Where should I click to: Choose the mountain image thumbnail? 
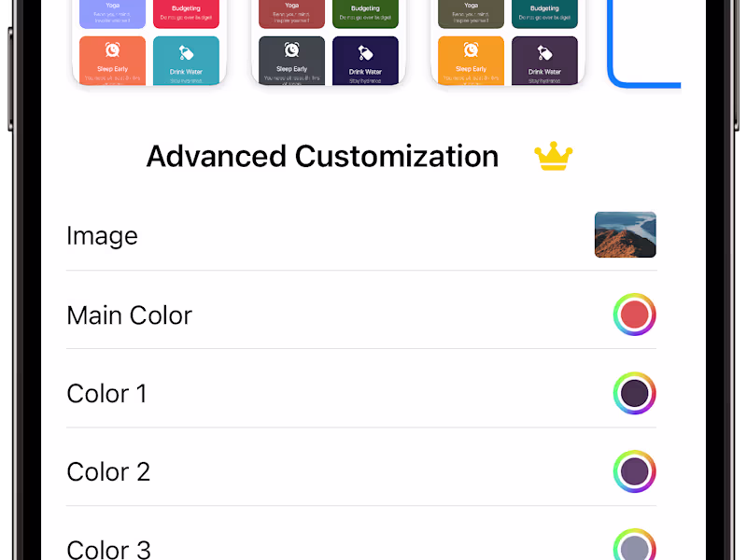pyautogui.click(x=625, y=235)
